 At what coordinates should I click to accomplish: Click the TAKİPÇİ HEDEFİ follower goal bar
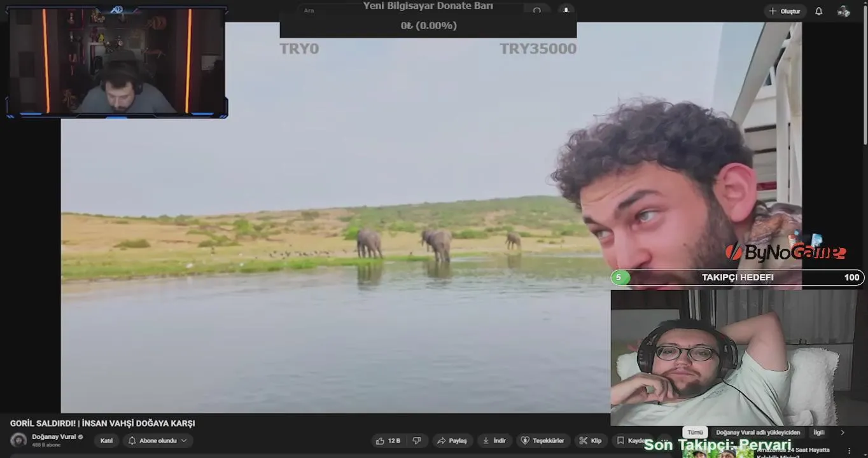(738, 277)
